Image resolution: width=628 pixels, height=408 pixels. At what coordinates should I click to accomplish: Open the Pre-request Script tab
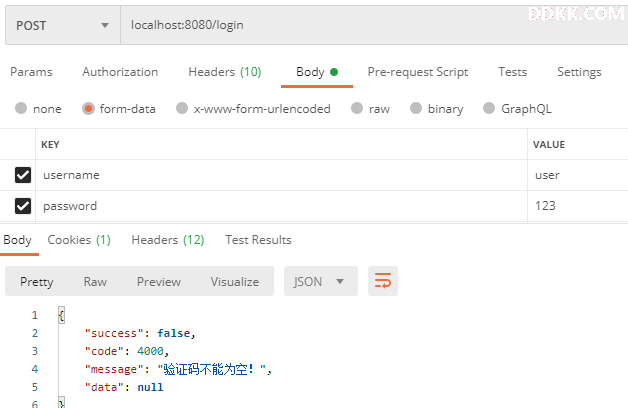418,72
